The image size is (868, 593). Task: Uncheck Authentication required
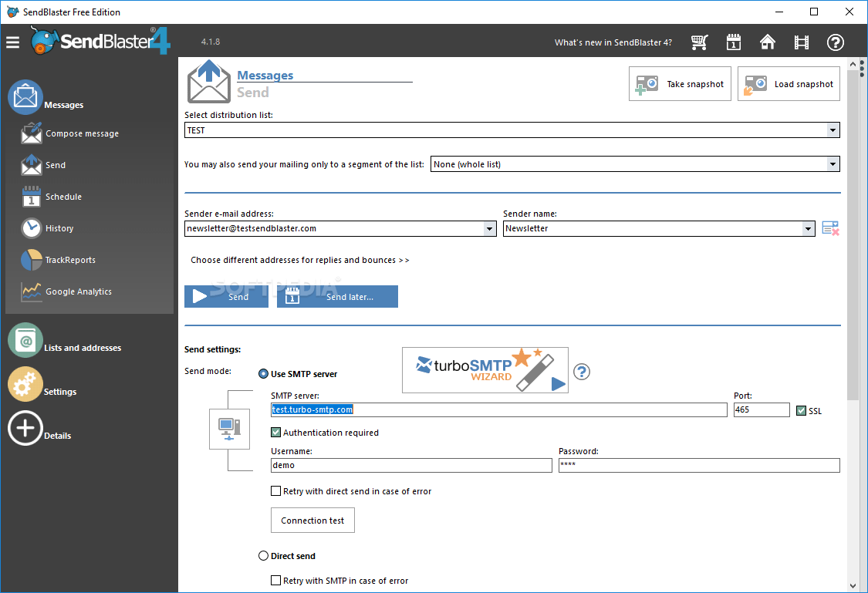276,433
